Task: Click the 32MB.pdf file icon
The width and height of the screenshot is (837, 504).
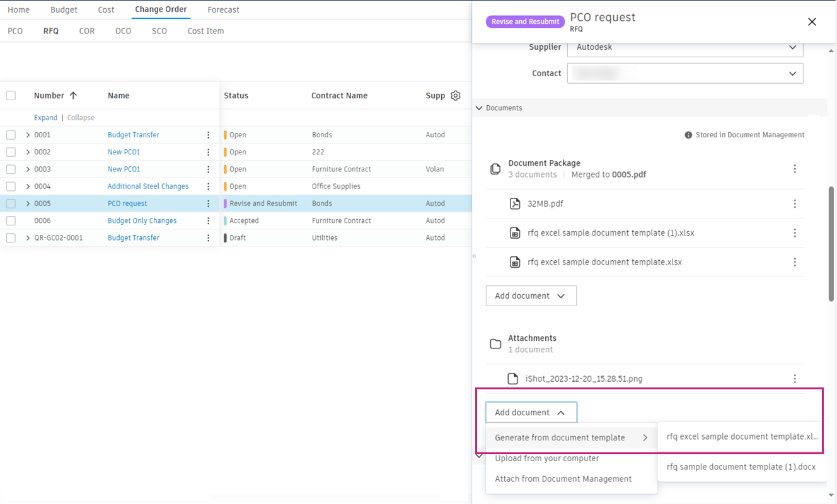Action: (x=515, y=203)
